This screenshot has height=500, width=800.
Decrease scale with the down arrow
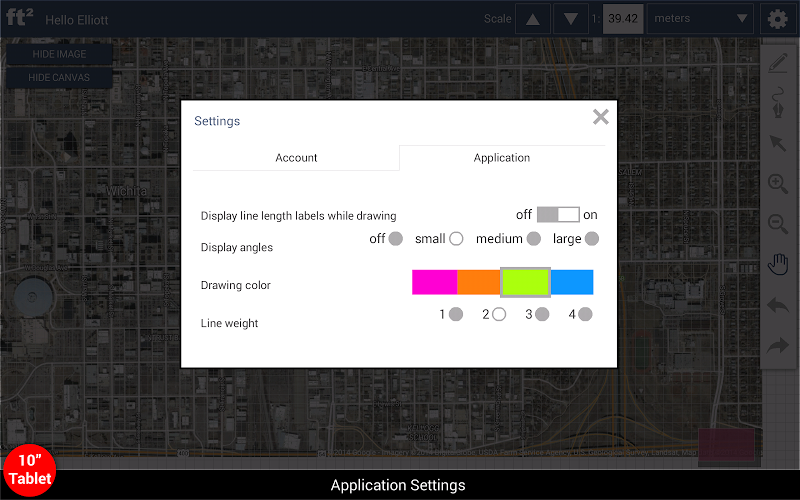[570, 18]
